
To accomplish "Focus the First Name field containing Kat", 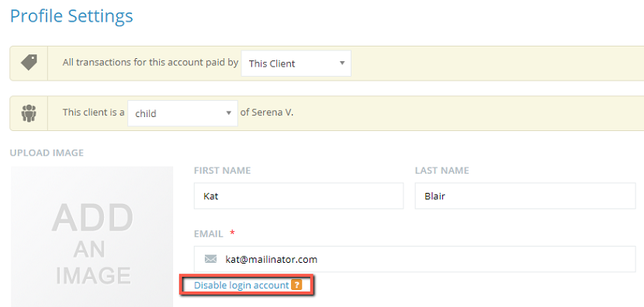I will pos(299,196).
